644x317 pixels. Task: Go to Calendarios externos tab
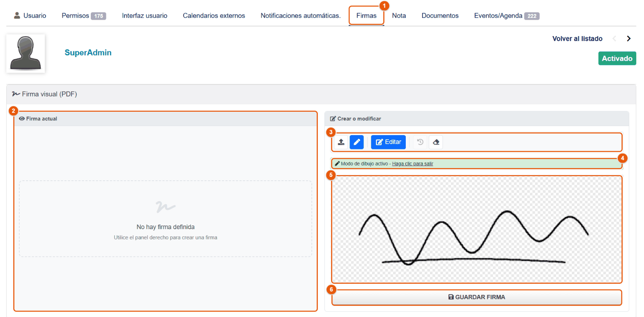[214, 16]
